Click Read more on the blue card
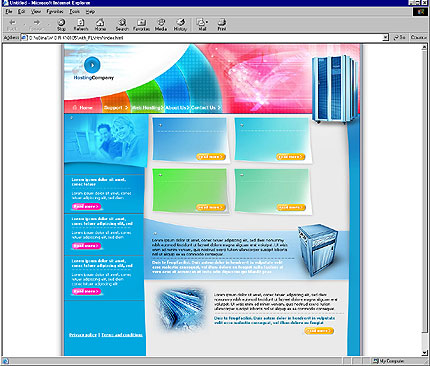430x366 pixels. (211, 157)
